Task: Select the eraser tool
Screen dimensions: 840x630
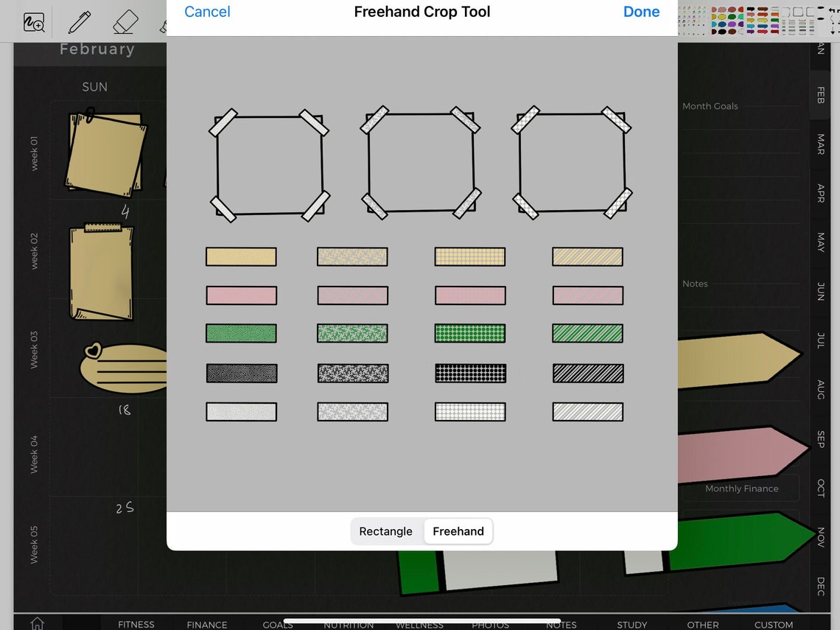Action: pos(125,22)
